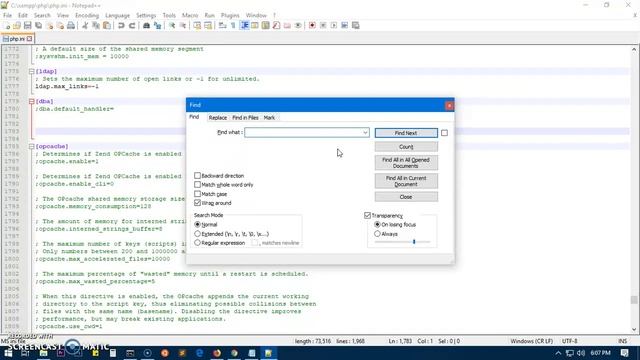Create a new document from toolbar
Screen dimensions: 640x360
(7, 25)
